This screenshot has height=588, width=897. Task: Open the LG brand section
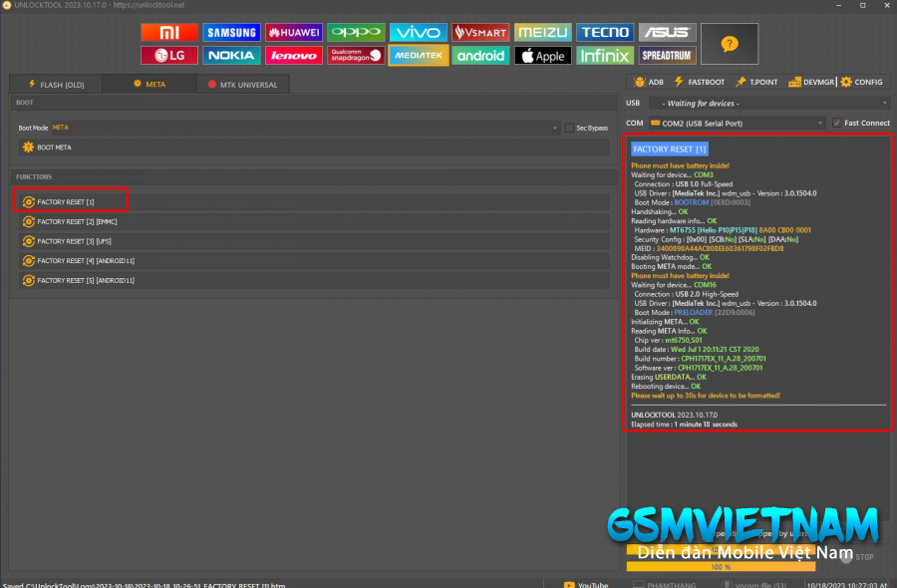pyautogui.click(x=169, y=56)
